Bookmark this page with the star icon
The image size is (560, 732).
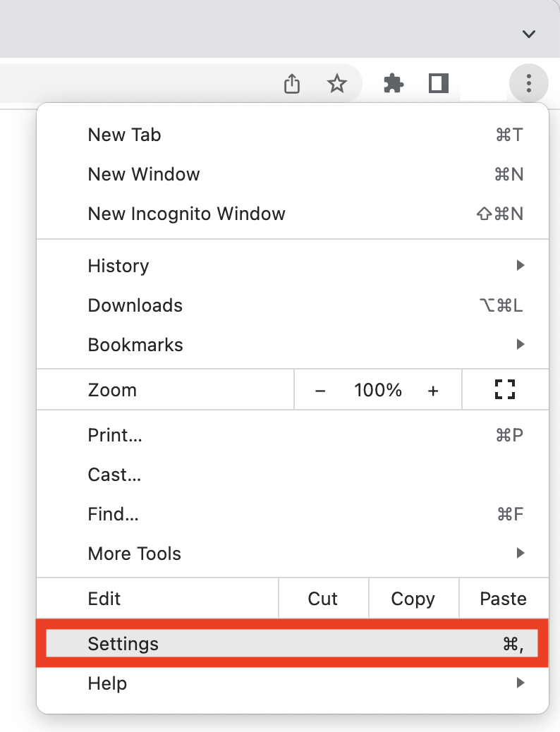click(x=337, y=85)
